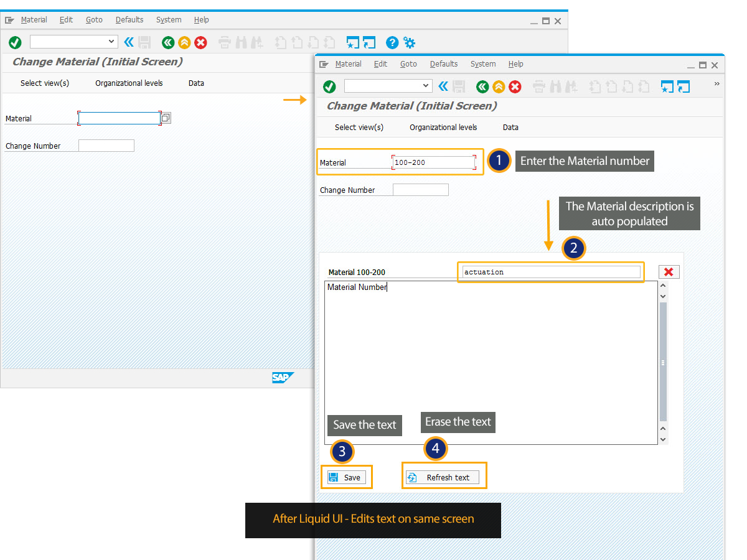Click the double-chevron collapse icon in front window
The width and height of the screenshot is (747, 560).
coord(443,86)
